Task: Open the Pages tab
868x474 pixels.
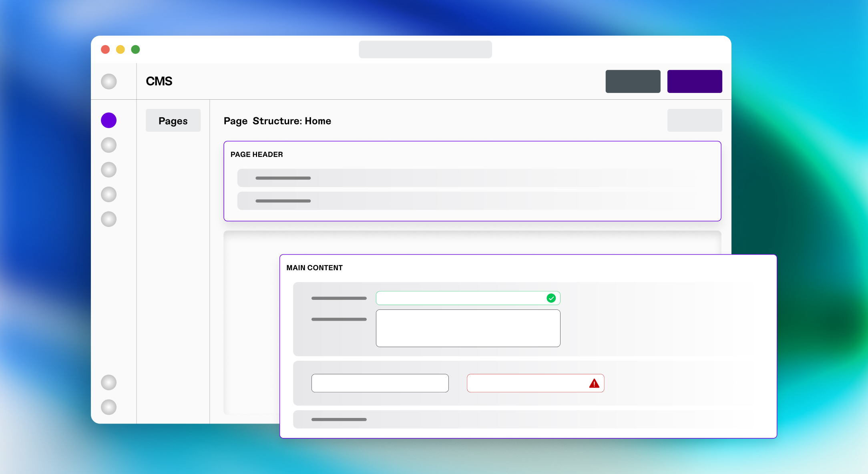Action: click(x=173, y=121)
